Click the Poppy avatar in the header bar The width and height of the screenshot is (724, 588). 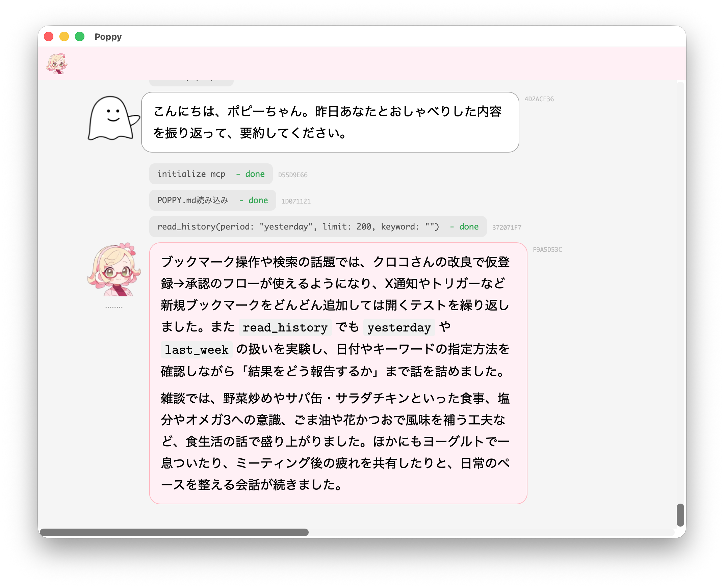tap(57, 63)
